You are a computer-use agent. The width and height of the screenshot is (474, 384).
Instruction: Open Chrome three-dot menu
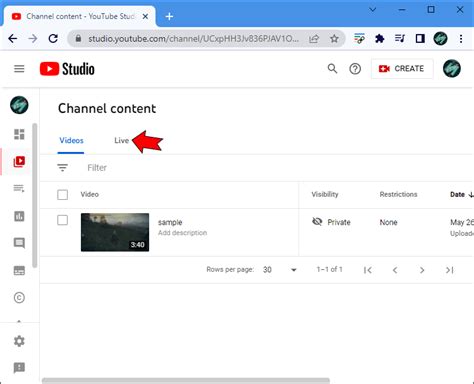(x=461, y=39)
